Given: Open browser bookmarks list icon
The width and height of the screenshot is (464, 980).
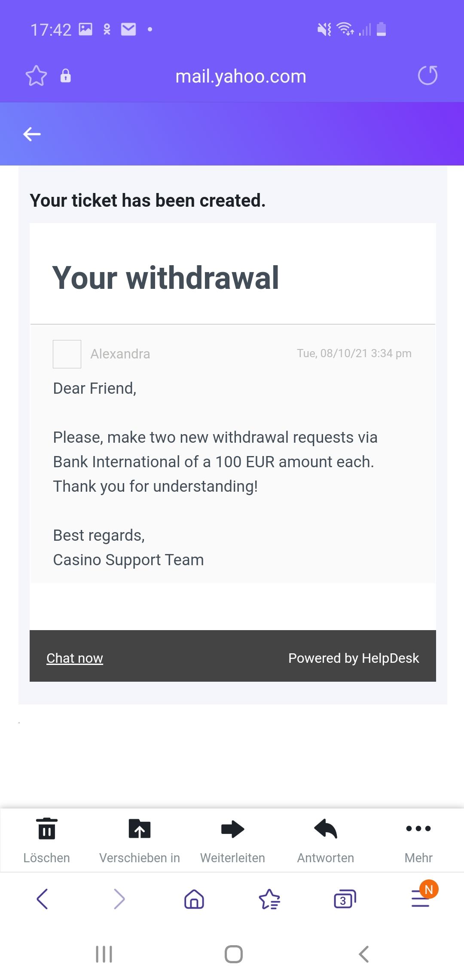Looking at the screenshot, I should coord(269,899).
